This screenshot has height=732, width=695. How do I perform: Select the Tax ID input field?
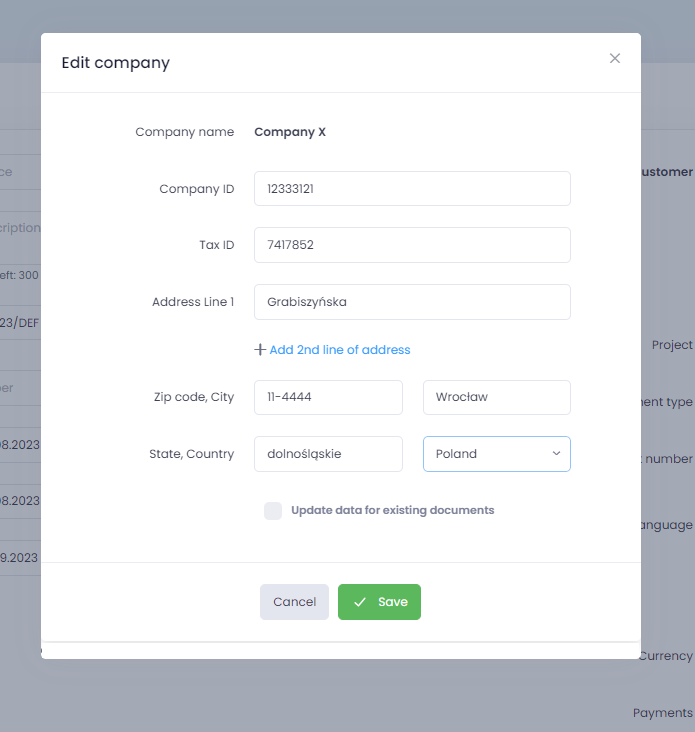(x=412, y=245)
